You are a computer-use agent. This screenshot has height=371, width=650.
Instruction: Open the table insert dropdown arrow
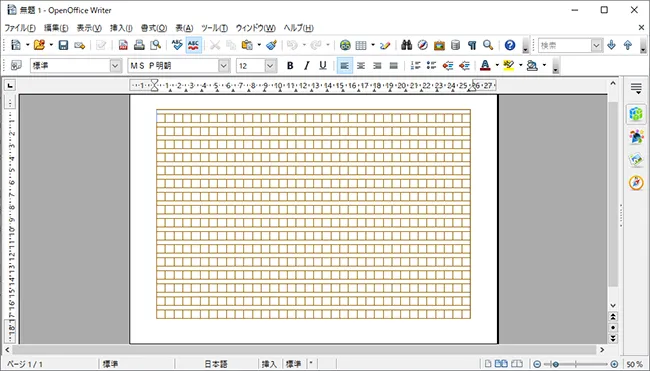point(373,45)
